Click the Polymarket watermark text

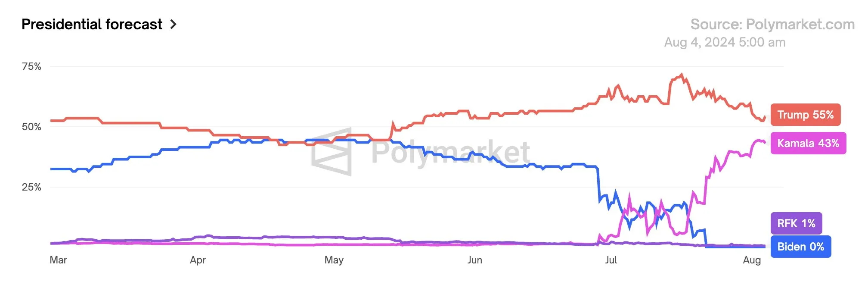[x=450, y=152]
